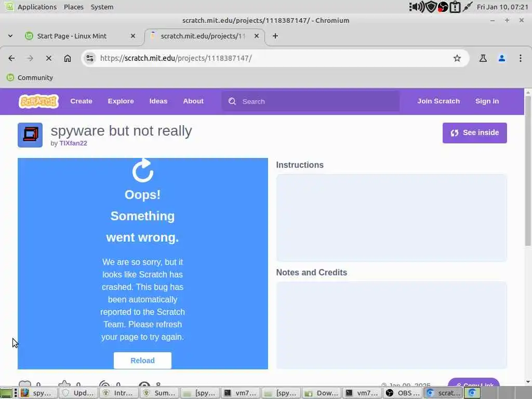Click the Linux Mint logo in top panel

coord(9,6)
